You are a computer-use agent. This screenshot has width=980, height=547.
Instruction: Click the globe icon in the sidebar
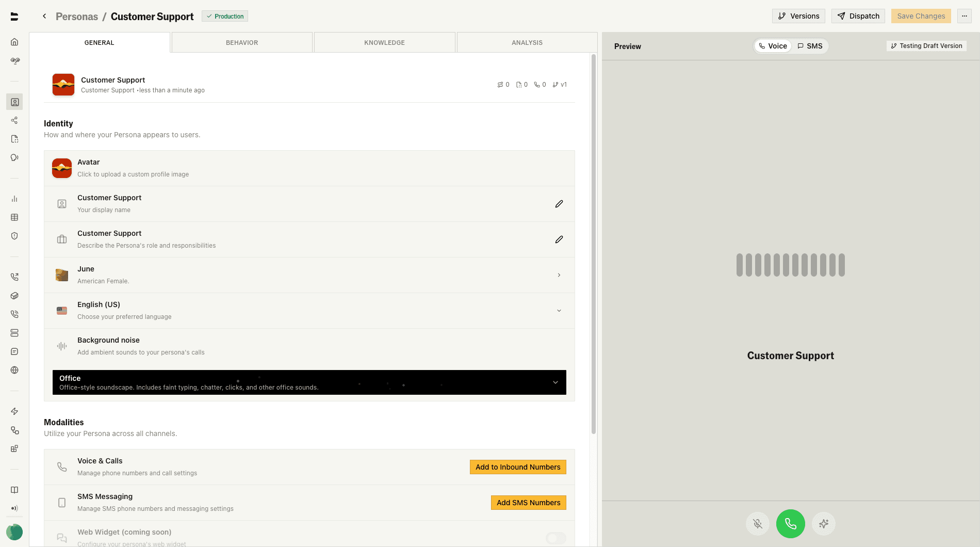(x=14, y=370)
